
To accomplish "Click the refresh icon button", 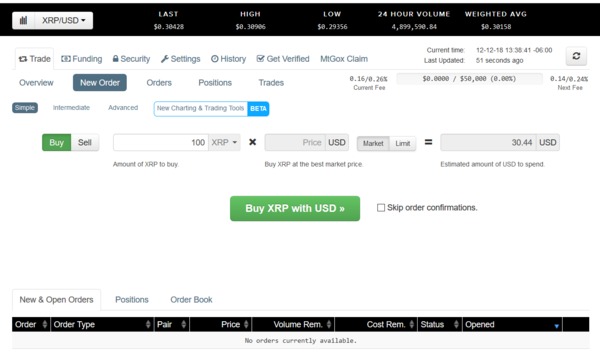I will [x=576, y=56].
